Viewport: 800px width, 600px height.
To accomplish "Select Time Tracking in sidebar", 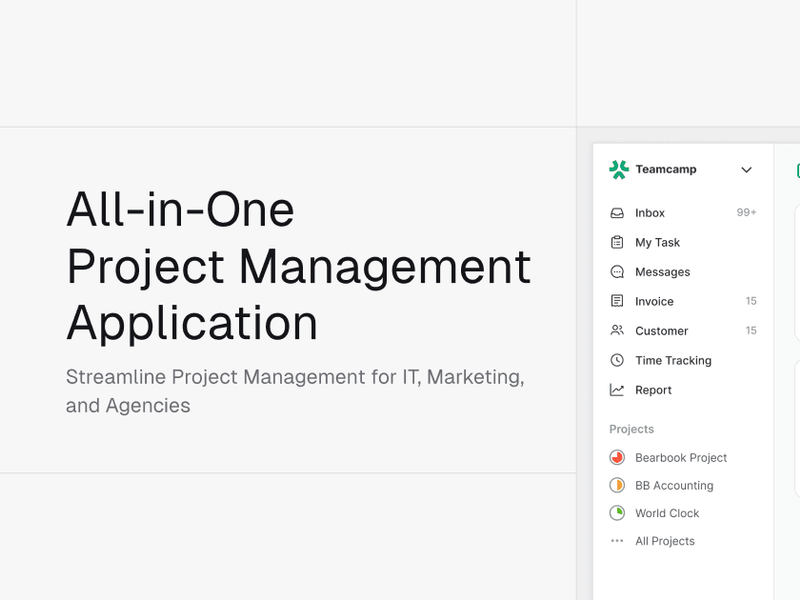I will 673,360.
